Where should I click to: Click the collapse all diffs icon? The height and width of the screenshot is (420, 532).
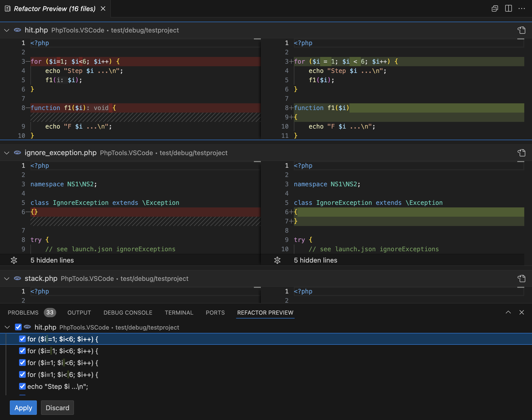coord(495,9)
